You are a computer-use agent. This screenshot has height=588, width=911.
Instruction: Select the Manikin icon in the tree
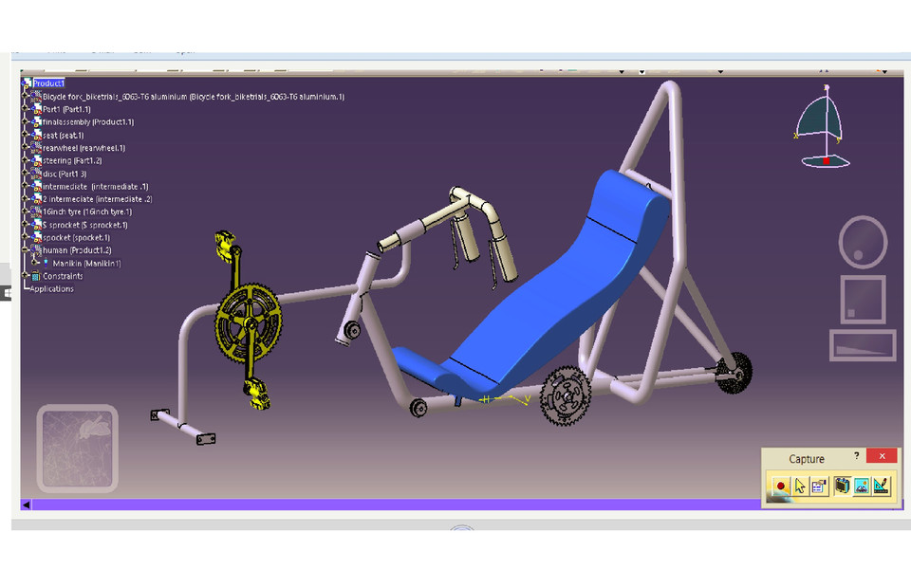(46, 263)
